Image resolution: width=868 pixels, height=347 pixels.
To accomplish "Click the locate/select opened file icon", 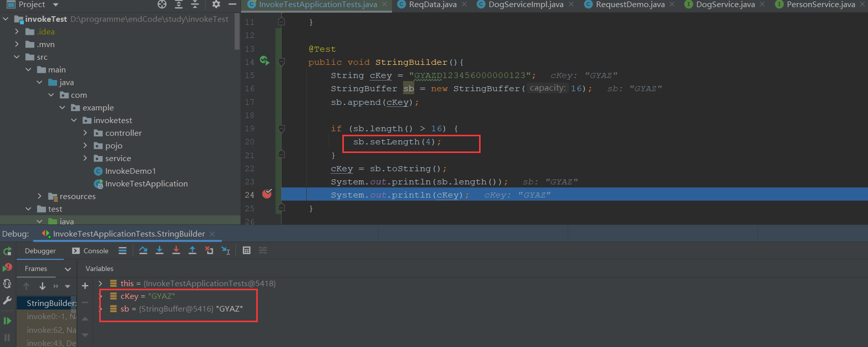I will (x=162, y=5).
